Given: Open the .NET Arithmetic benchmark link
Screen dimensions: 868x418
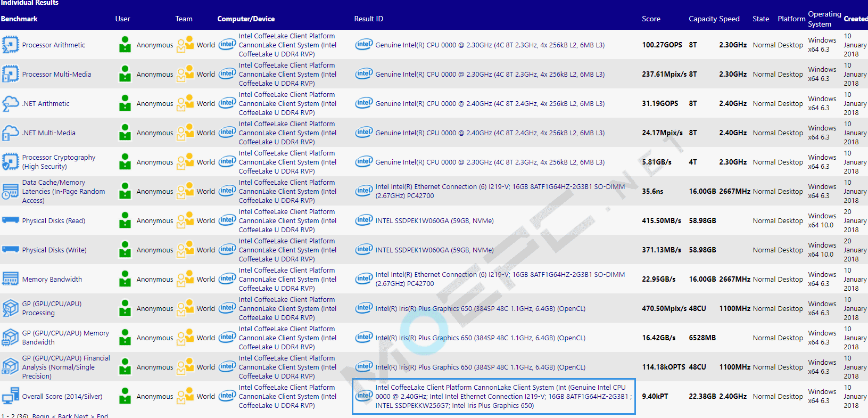Looking at the screenshot, I should (x=46, y=103).
